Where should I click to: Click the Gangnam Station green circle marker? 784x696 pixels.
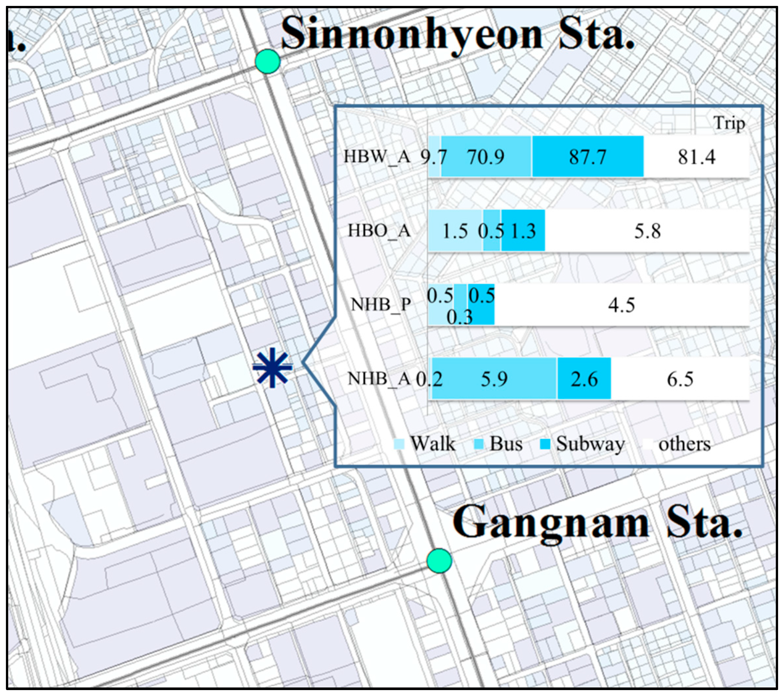point(439,561)
